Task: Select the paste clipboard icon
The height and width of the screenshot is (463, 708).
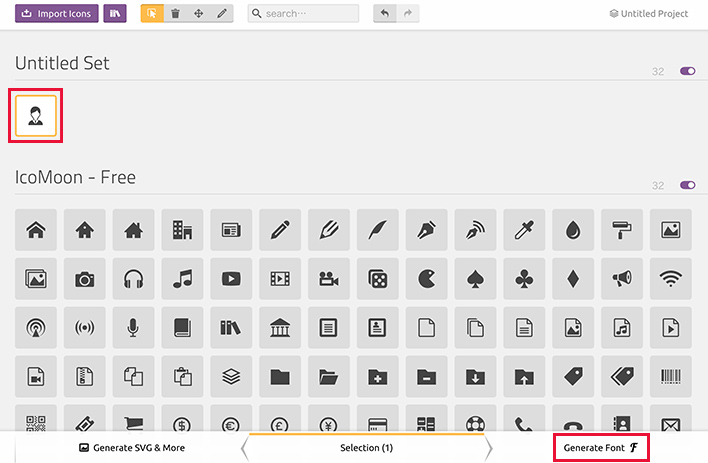Action: [182, 376]
